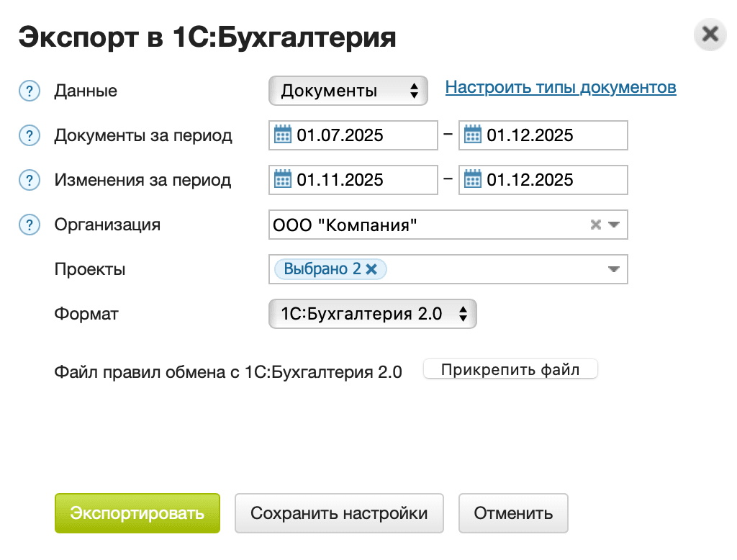Clear the selected organization ООО "Компания"

[595, 225]
